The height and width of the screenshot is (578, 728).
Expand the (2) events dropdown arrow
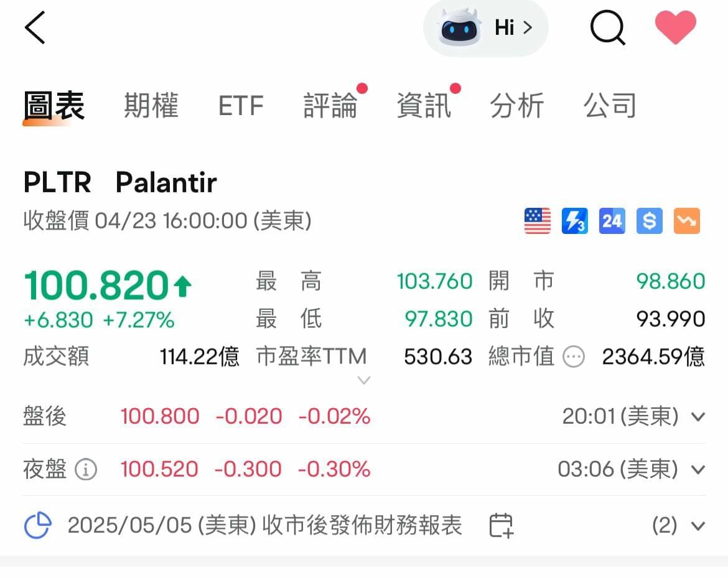(698, 526)
